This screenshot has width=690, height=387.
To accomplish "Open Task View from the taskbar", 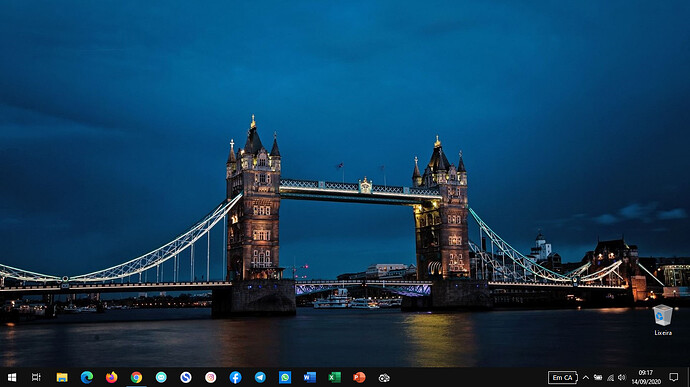I will 36,377.
